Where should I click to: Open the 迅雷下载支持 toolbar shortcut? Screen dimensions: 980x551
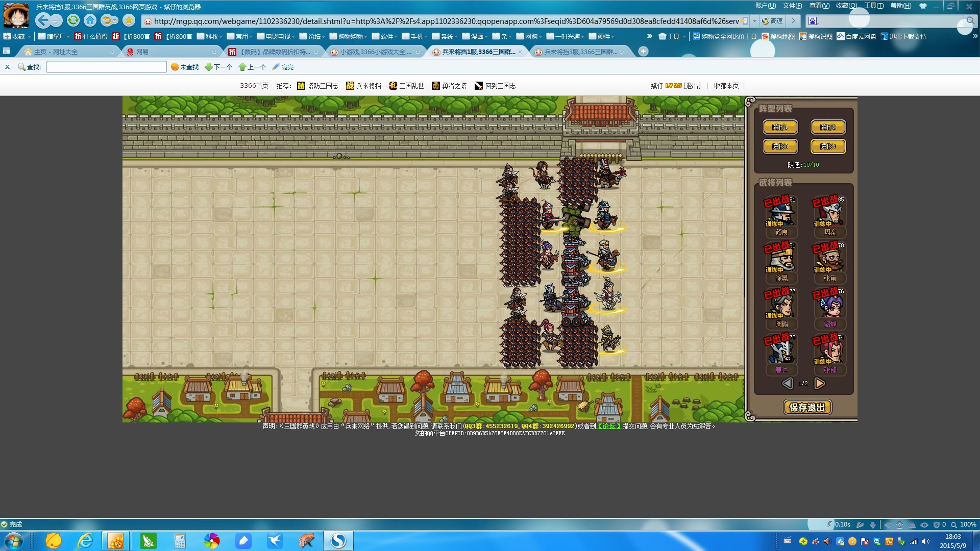coord(903,36)
